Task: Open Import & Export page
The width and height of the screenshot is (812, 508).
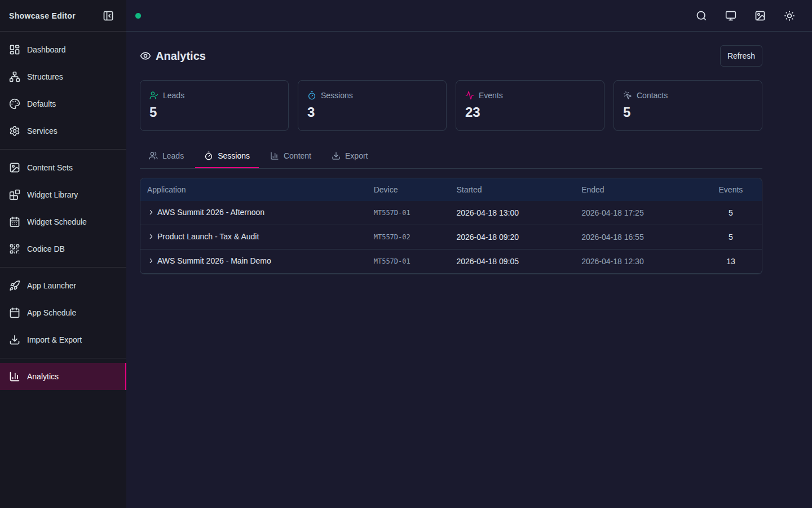Action: 63,340
